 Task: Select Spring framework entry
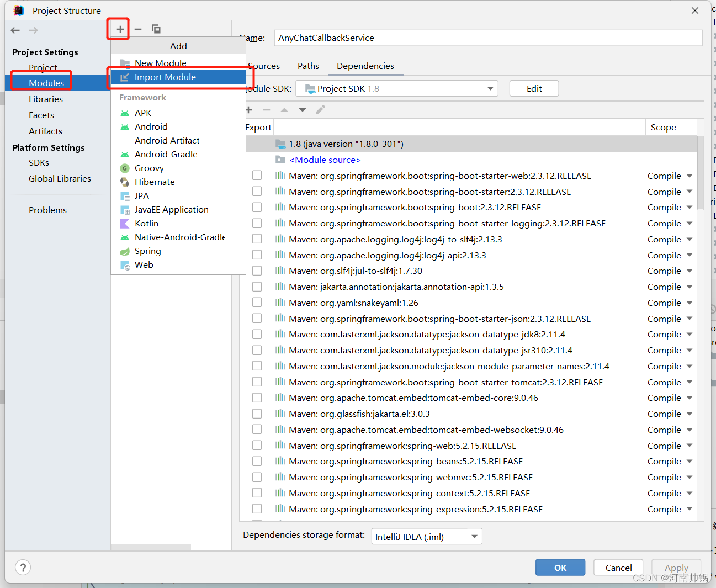[x=178, y=251]
